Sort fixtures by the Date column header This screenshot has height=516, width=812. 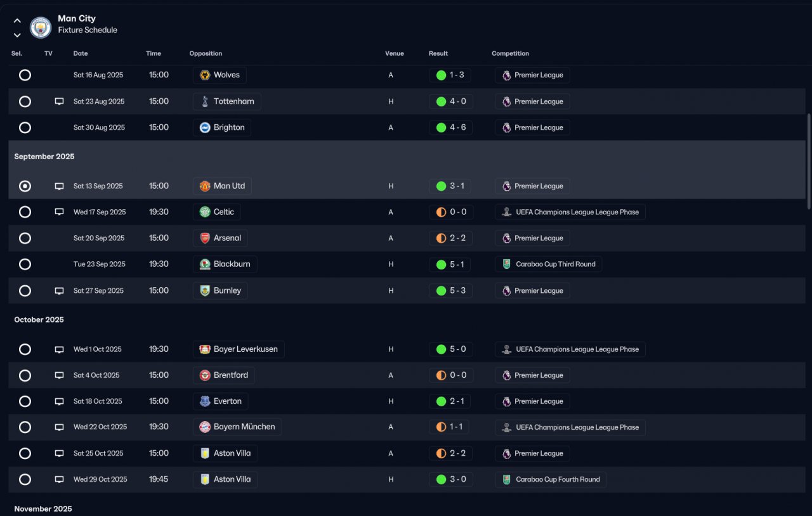click(81, 53)
